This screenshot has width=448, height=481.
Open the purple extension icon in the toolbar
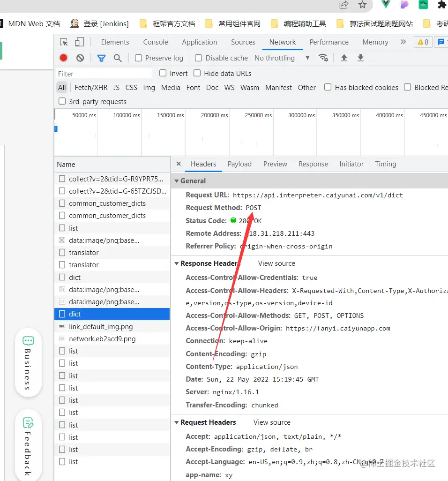pyautogui.click(x=404, y=5)
